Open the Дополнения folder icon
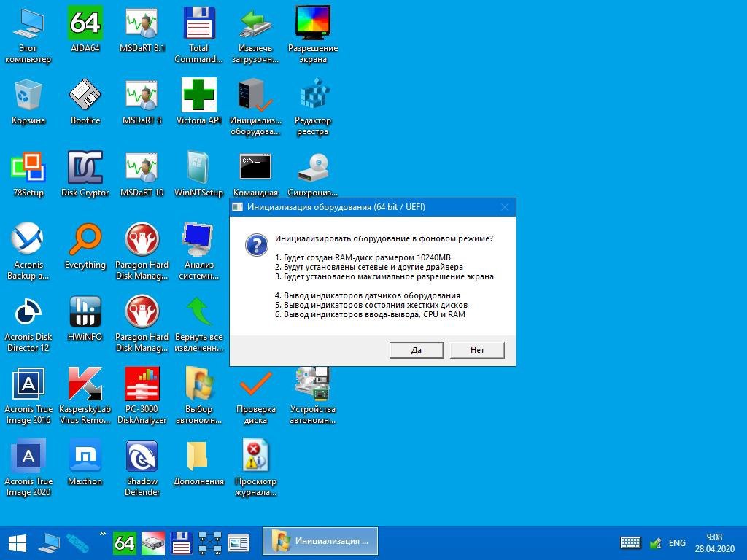The image size is (747, 560). tap(198, 463)
